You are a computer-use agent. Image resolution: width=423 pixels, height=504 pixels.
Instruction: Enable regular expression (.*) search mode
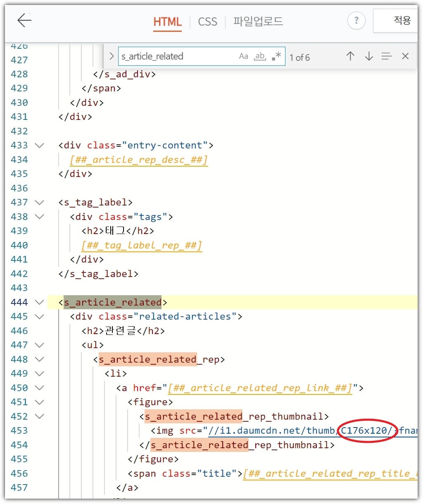click(x=276, y=56)
